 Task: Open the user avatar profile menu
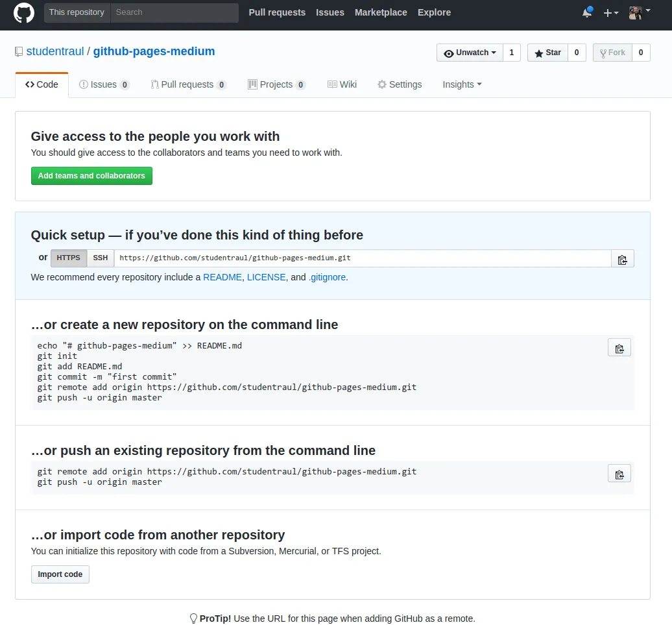[x=639, y=13]
